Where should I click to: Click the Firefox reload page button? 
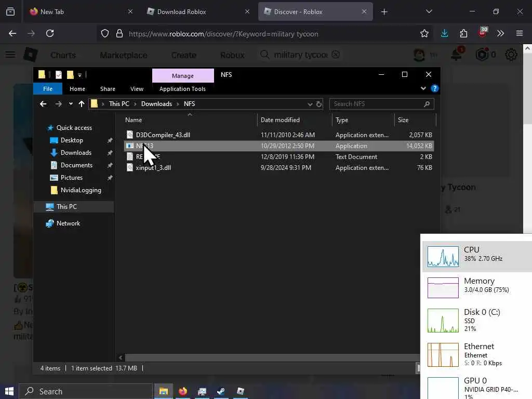tap(50, 33)
